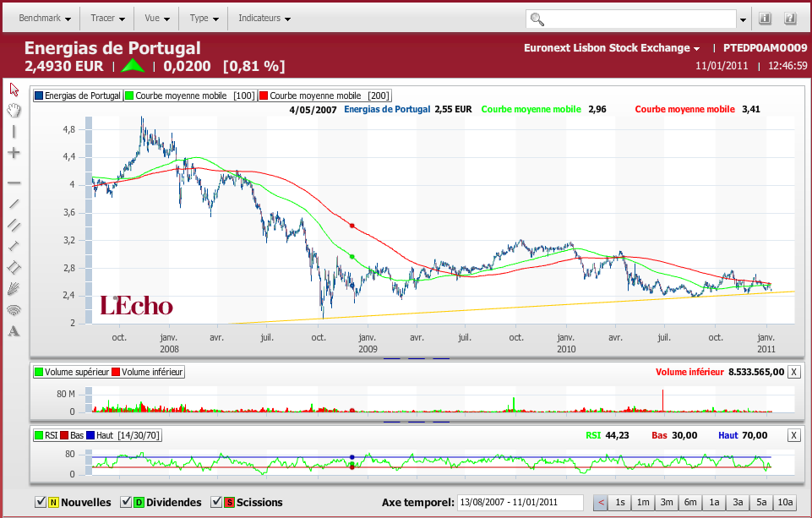Select the Fibonacci arcs tool
The height and width of the screenshot is (518, 812).
tap(14, 310)
